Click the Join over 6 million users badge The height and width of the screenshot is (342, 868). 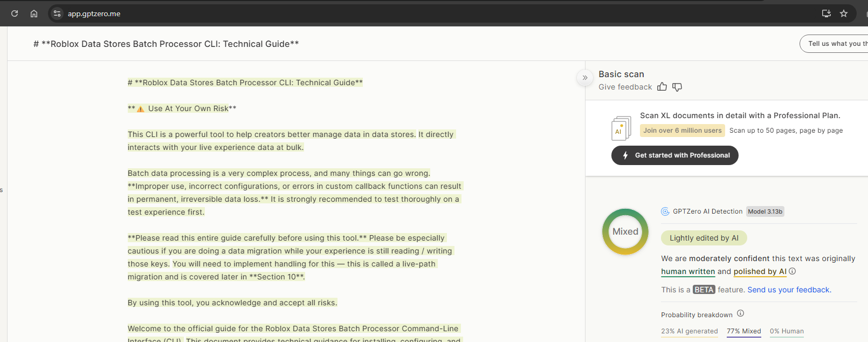point(682,131)
